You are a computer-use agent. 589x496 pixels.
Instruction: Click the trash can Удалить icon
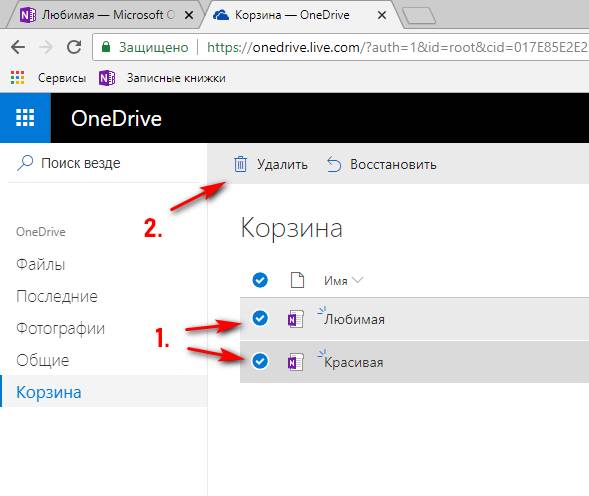tap(240, 164)
